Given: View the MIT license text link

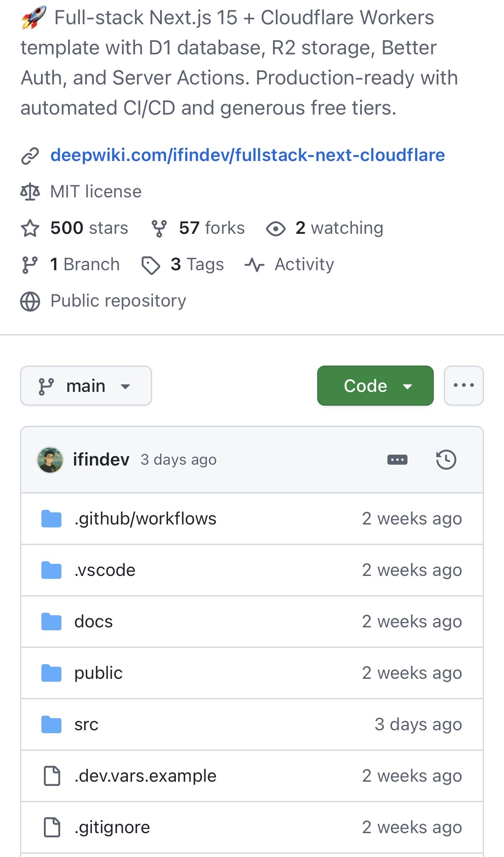Looking at the screenshot, I should pos(96,192).
